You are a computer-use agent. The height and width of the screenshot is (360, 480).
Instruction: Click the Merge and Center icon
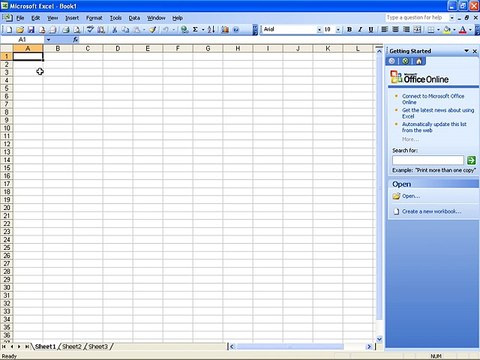point(417,30)
